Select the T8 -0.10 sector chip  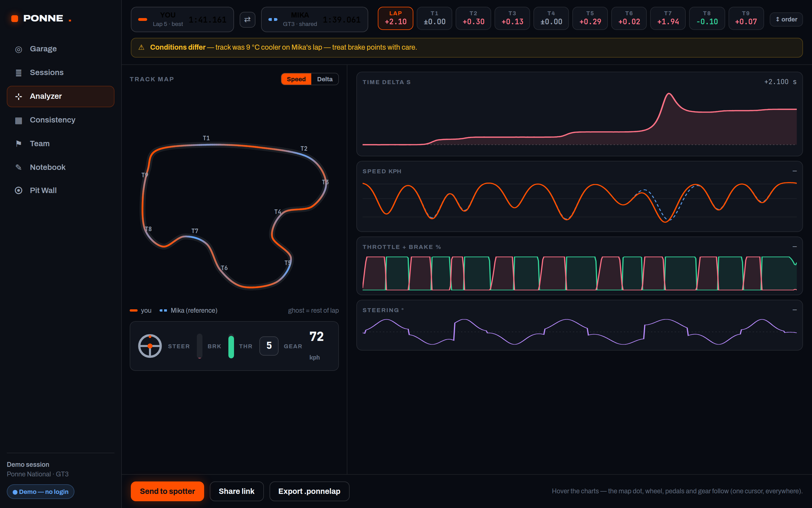[x=707, y=18]
